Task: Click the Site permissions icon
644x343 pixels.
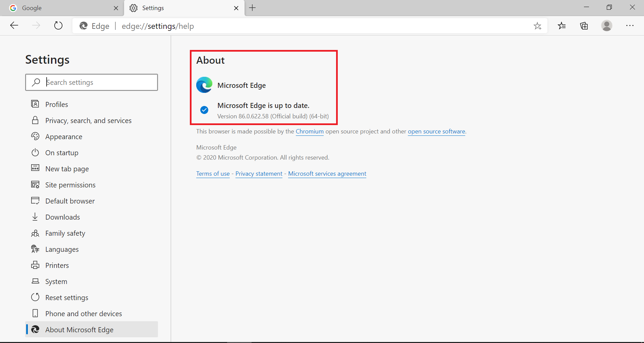Action: (x=35, y=184)
